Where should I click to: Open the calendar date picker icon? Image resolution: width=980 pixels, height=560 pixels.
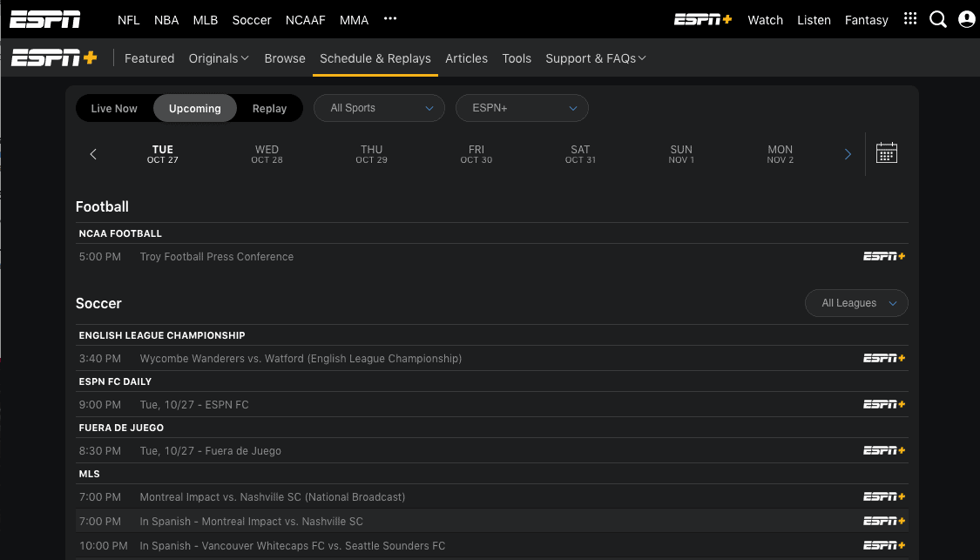(886, 153)
